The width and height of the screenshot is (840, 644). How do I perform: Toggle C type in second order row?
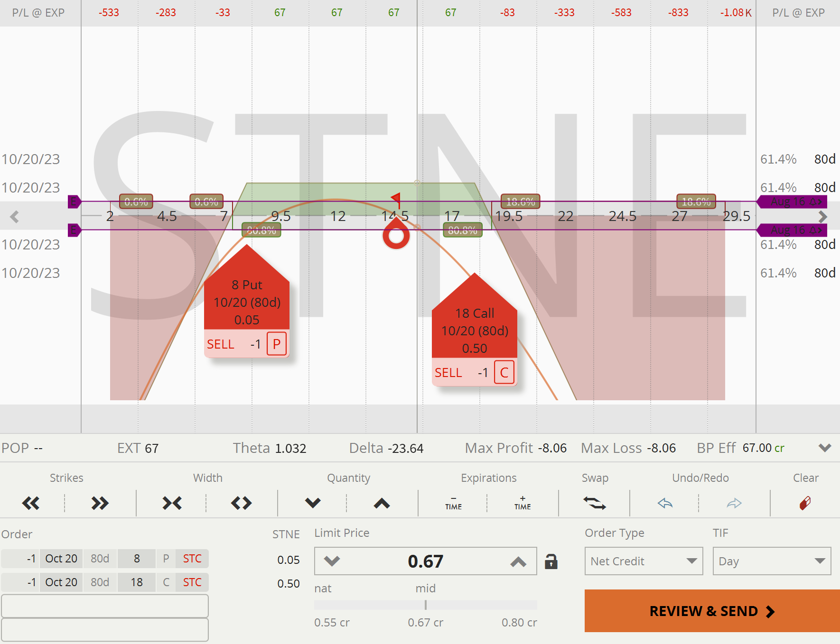pyautogui.click(x=166, y=582)
